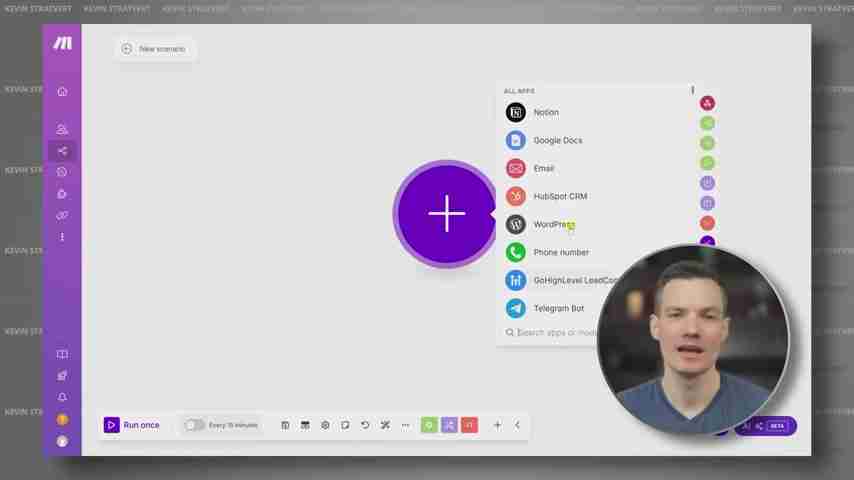
Task: Open the home organization icon in sidebar
Action: point(62,92)
